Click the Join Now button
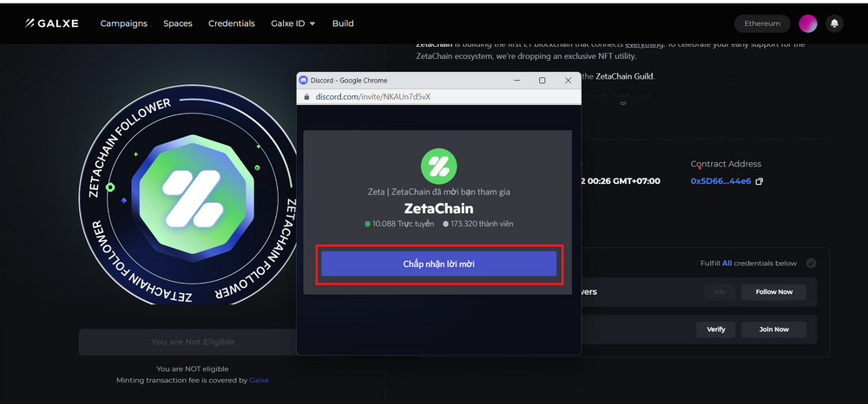Image resolution: width=868 pixels, height=404 pixels. tap(773, 329)
